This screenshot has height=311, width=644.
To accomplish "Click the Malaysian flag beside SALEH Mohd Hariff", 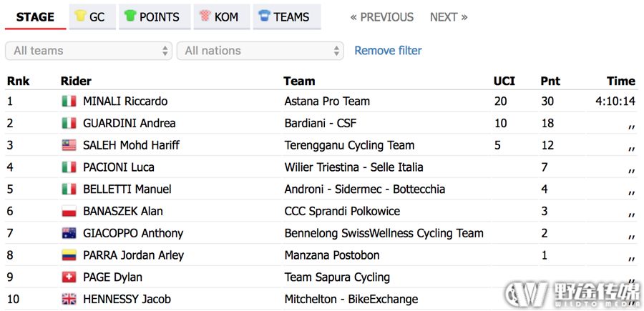I will [69, 145].
